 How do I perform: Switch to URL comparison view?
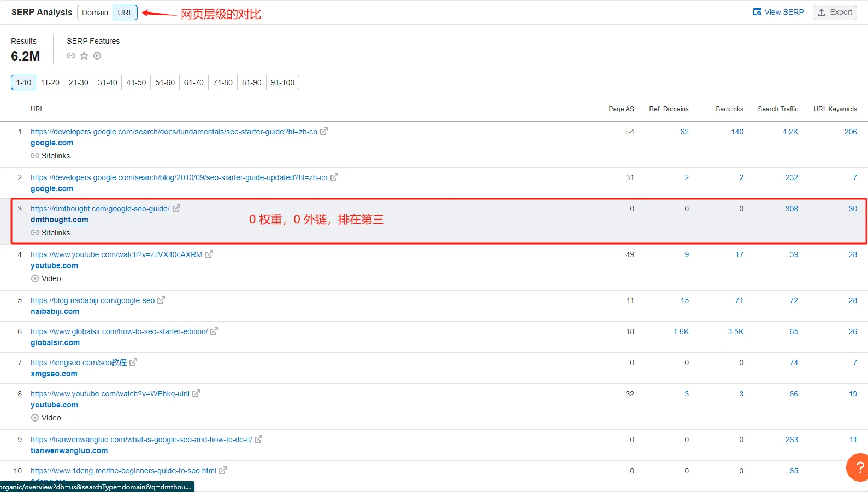pos(125,13)
